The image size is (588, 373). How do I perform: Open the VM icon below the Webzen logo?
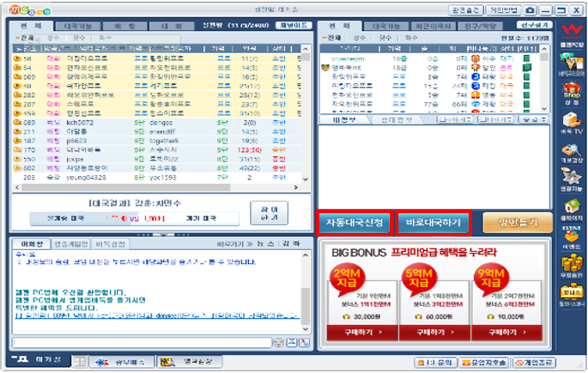pos(572,64)
